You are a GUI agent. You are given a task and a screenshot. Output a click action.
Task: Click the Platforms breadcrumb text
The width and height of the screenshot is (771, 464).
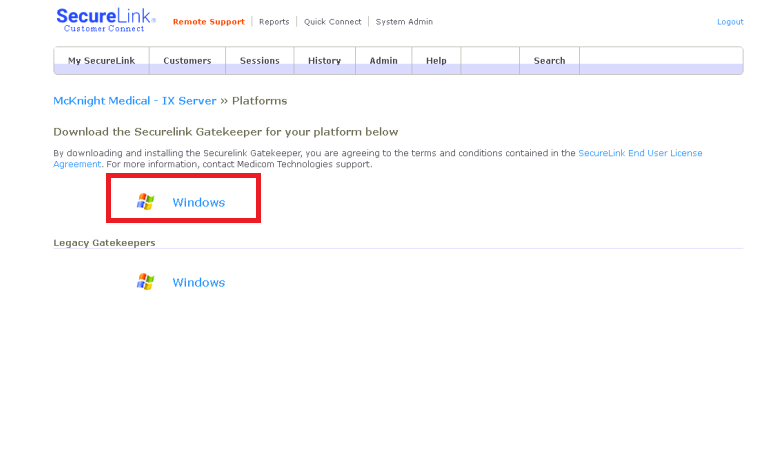tap(260, 101)
